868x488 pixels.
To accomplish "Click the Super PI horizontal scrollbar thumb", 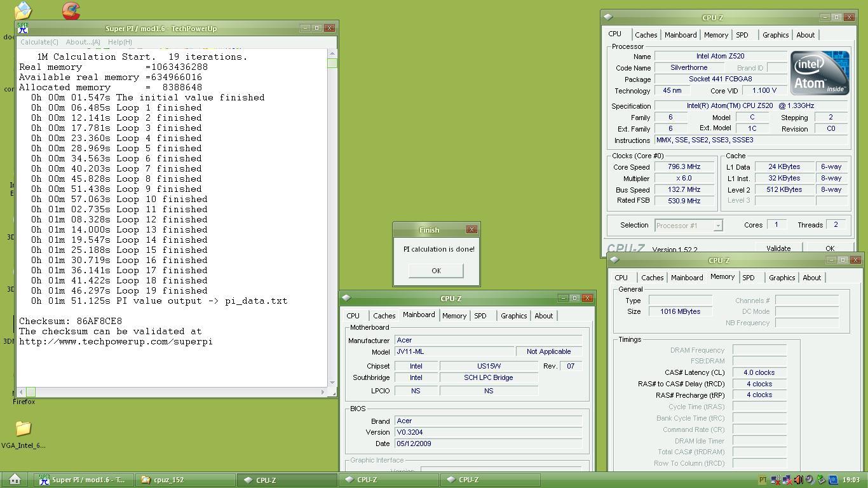I will coord(31,392).
